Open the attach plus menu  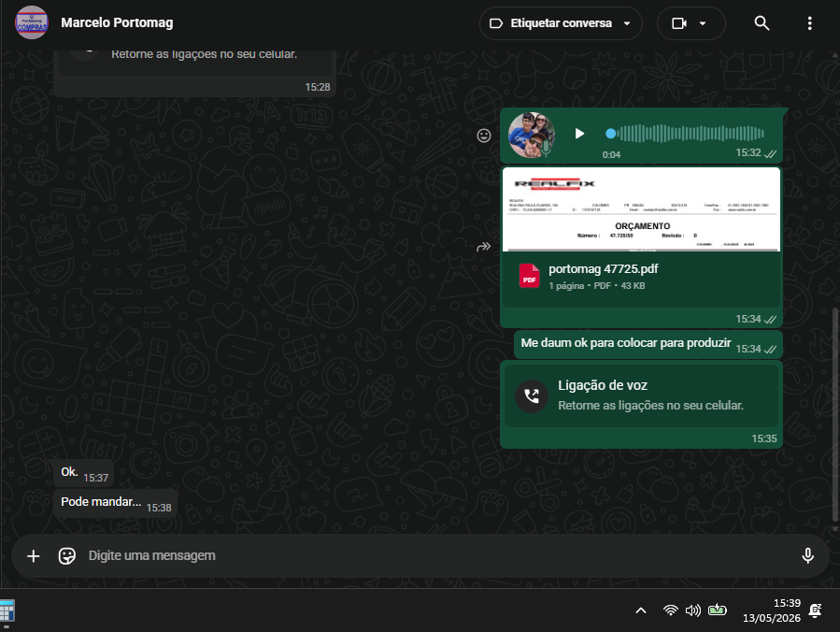pyautogui.click(x=34, y=556)
